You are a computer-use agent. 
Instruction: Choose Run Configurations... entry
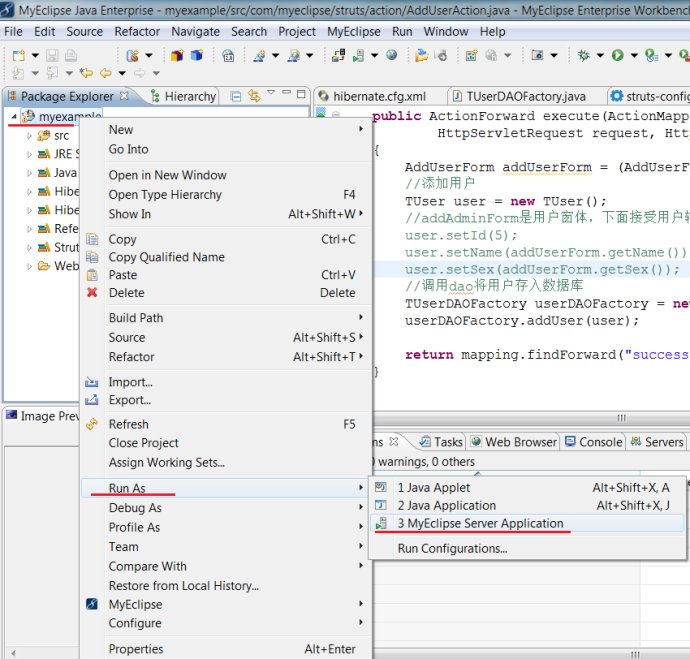click(452, 548)
